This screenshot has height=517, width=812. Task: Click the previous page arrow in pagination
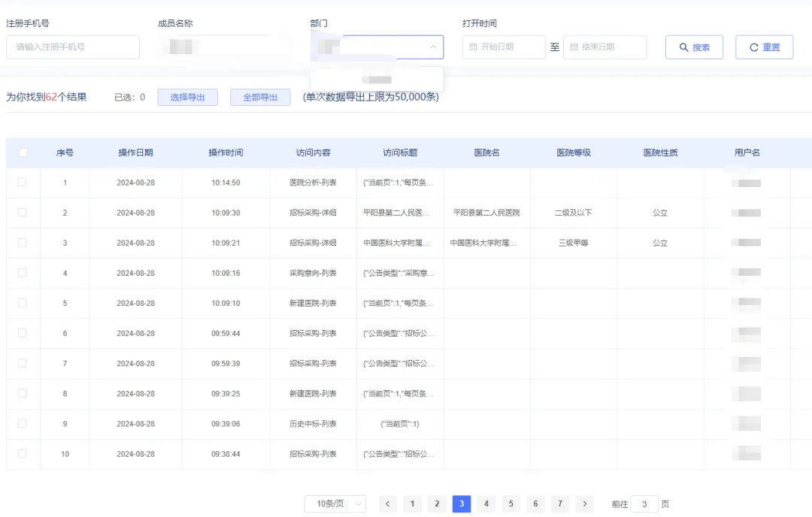pyautogui.click(x=387, y=503)
